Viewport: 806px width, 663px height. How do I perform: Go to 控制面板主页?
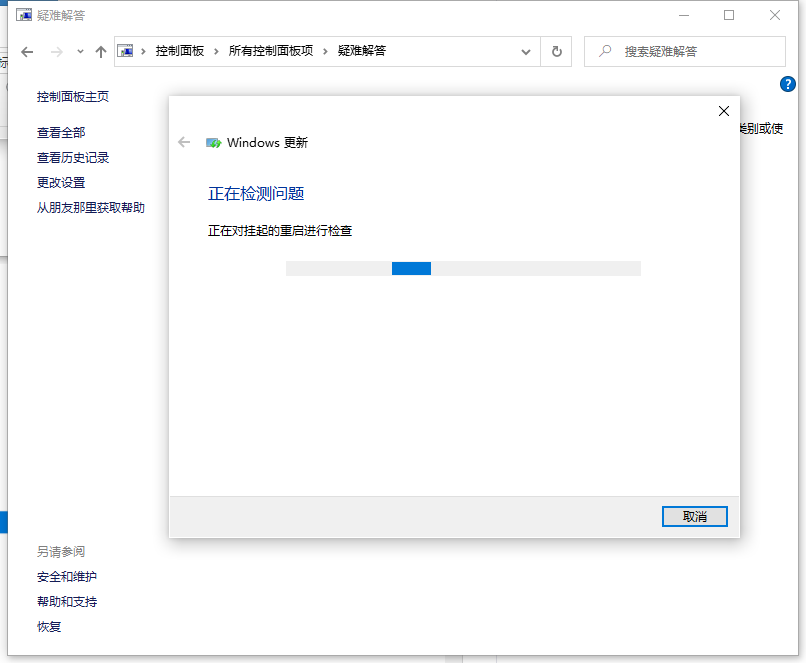pyautogui.click(x=73, y=96)
